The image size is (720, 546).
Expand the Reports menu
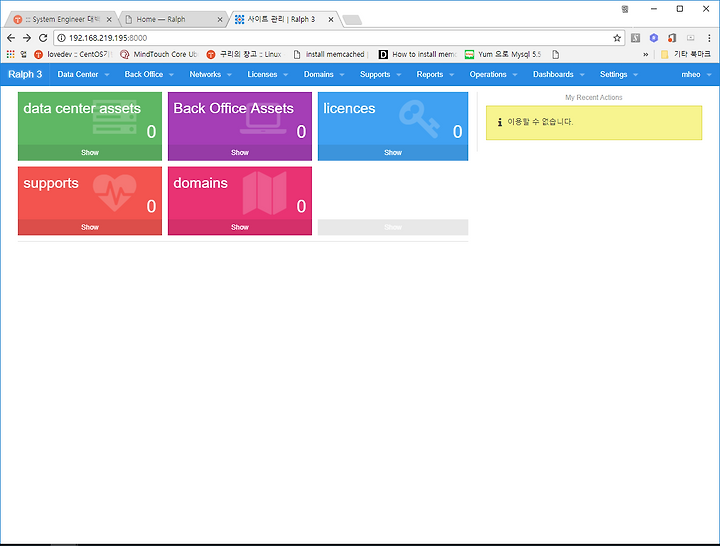coord(435,74)
